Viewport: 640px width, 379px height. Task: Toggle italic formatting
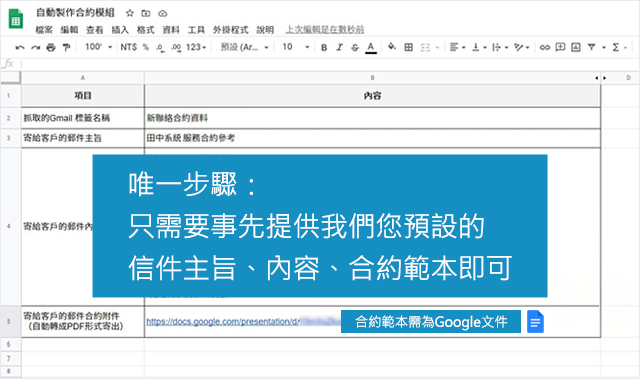pyautogui.click(x=339, y=47)
